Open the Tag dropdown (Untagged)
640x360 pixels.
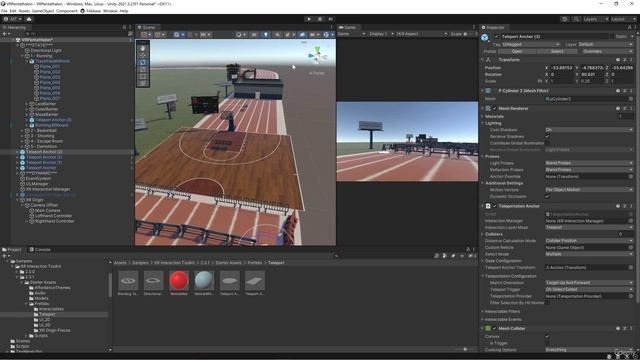click(x=530, y=44)
